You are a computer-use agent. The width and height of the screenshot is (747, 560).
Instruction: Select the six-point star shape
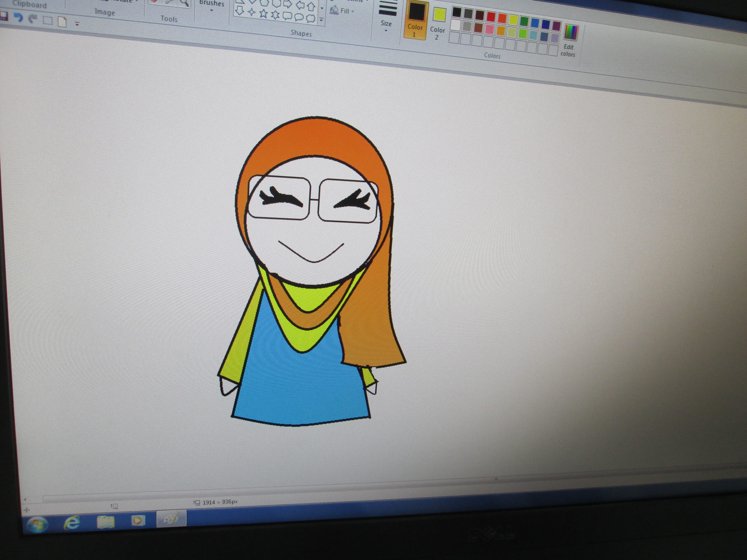[x=275, y=15]
